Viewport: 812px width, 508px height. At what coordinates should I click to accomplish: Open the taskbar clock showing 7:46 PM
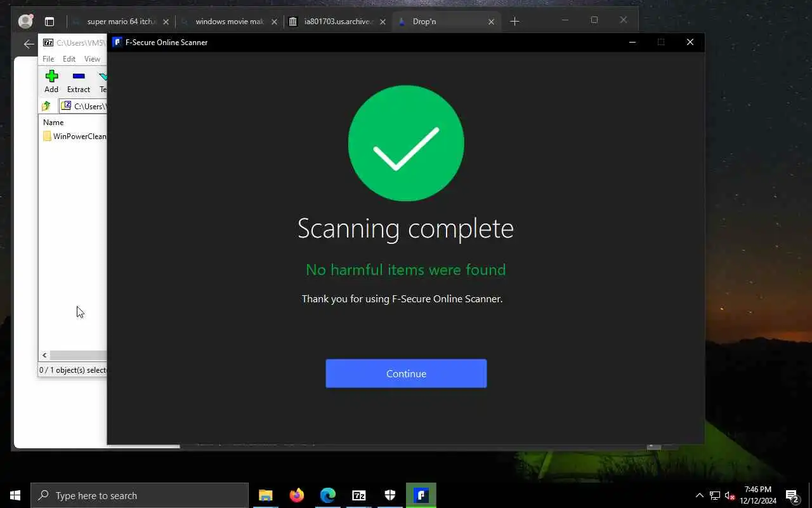[758, 495]
